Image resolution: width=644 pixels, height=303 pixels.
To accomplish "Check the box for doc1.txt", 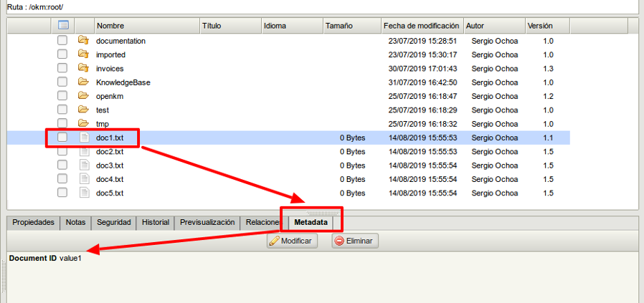I will click(x=63, y=138).
